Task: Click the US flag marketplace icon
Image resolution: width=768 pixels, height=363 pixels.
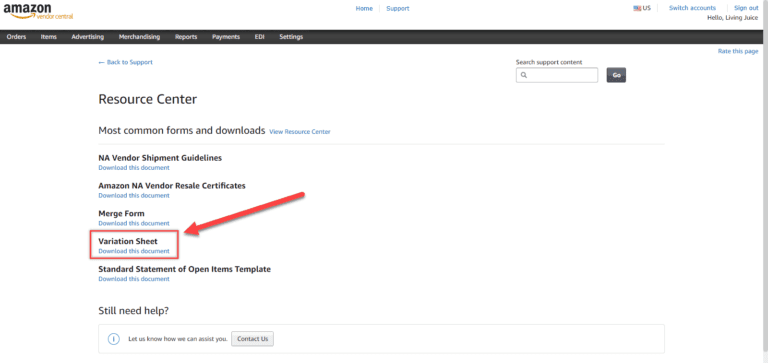Action: [x=637, y=8]
